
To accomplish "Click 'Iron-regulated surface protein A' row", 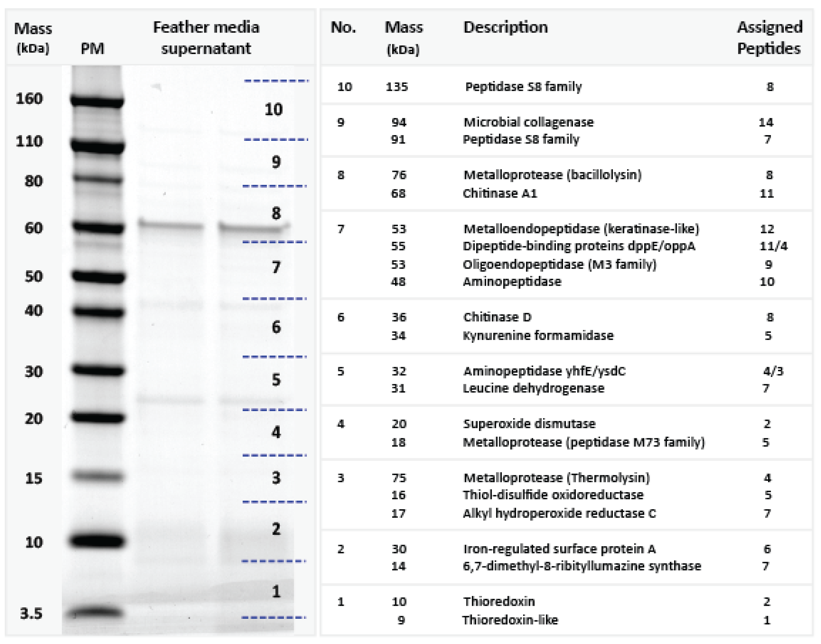I will tap(559, 549).
